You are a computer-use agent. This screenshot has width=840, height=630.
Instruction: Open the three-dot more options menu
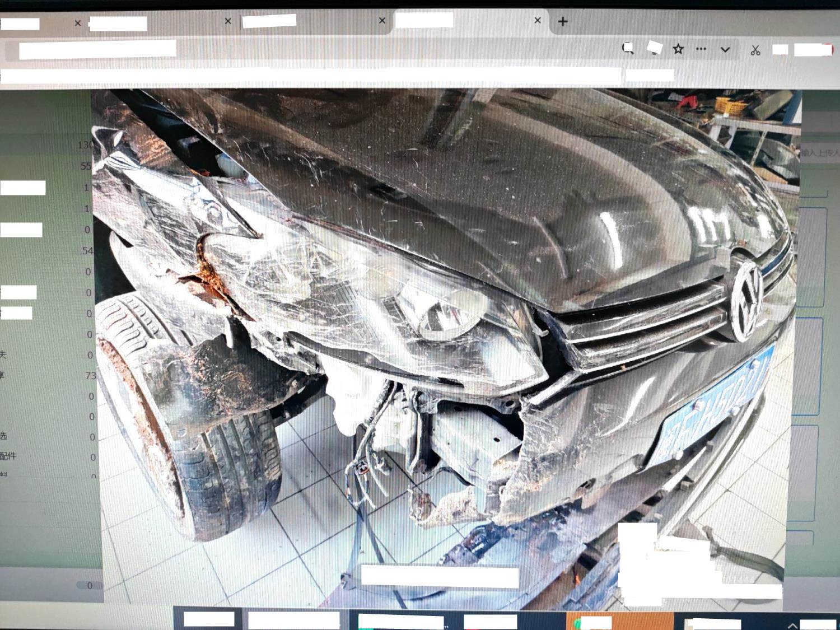(701, 49)
